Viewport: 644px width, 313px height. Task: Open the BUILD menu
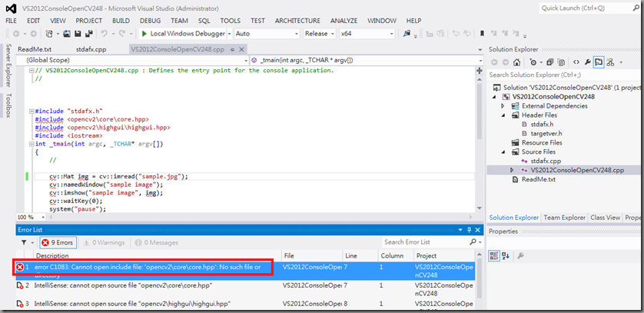click(121, 21)
